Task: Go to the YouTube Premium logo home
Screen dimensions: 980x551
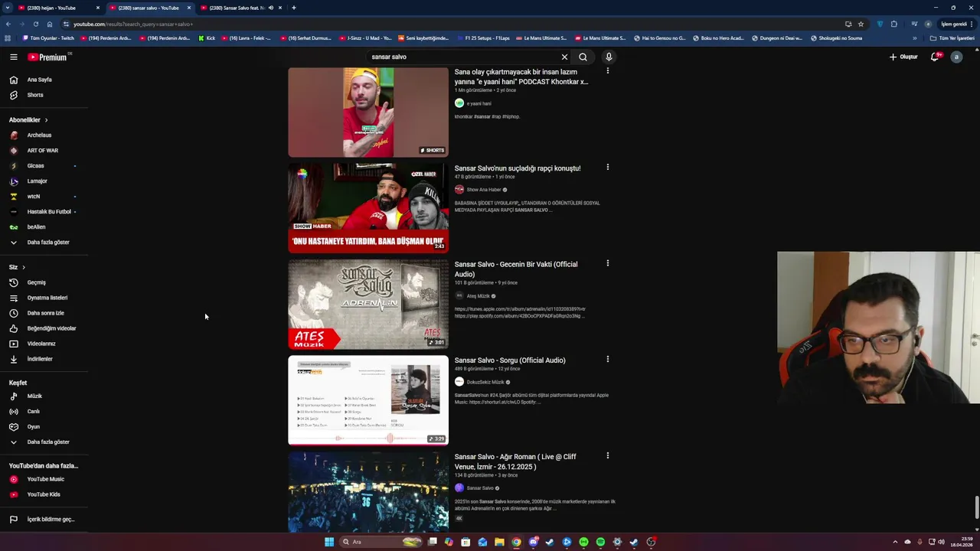Action: (47, 57)
